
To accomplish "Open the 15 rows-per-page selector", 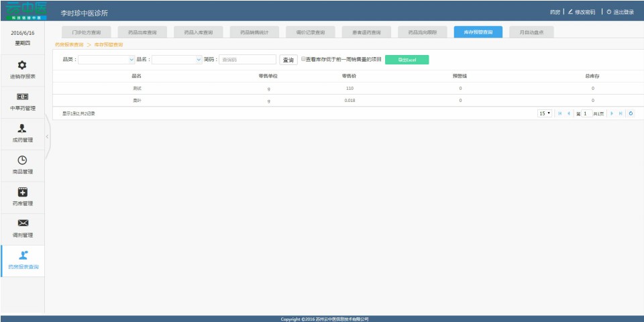I will [x=544, y=113].
